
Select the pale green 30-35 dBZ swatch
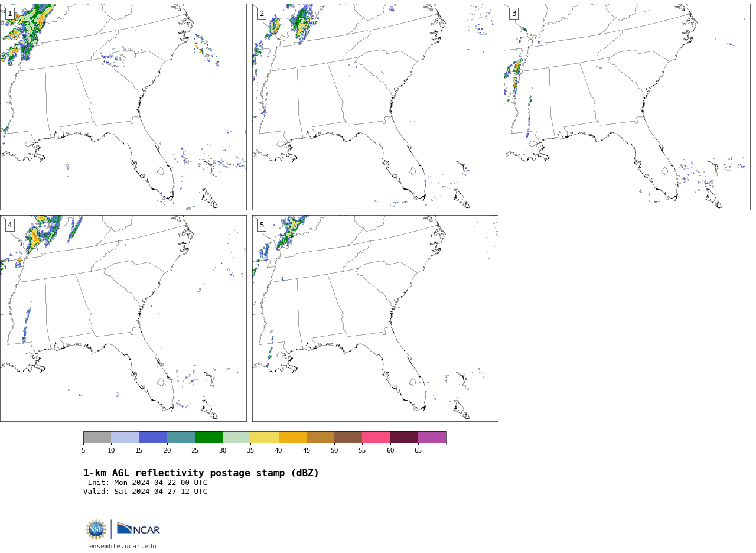pyautogui.click(x=237, y=437)
